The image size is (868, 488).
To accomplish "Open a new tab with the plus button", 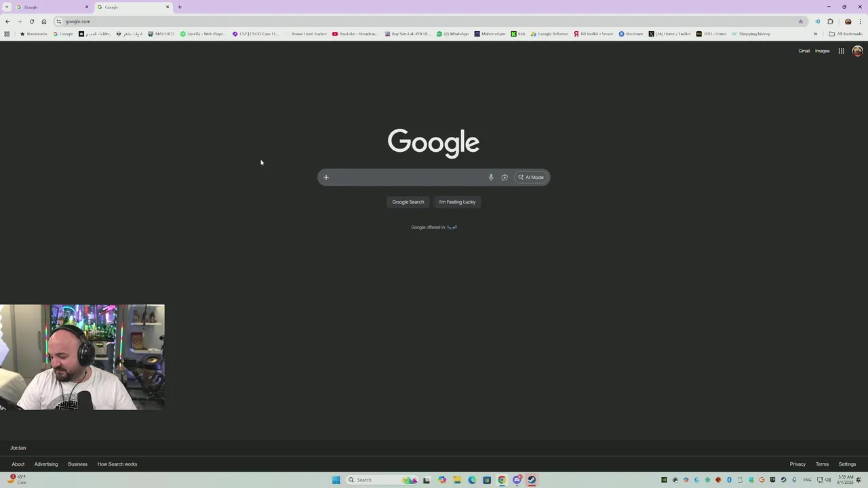I will (180, 7).
